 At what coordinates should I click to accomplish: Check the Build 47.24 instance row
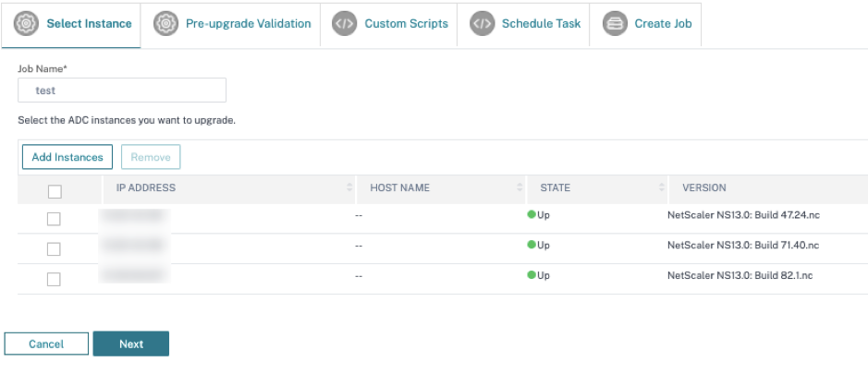[54, 219]
